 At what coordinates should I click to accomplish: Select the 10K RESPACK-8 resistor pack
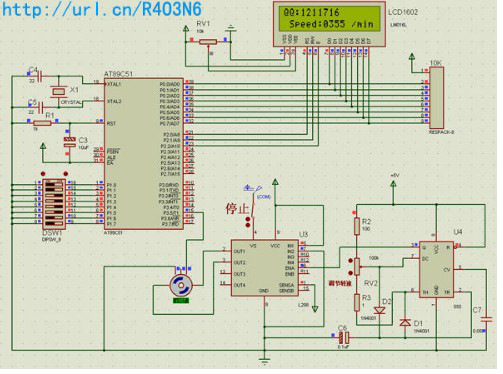click(x=436, y=97)
